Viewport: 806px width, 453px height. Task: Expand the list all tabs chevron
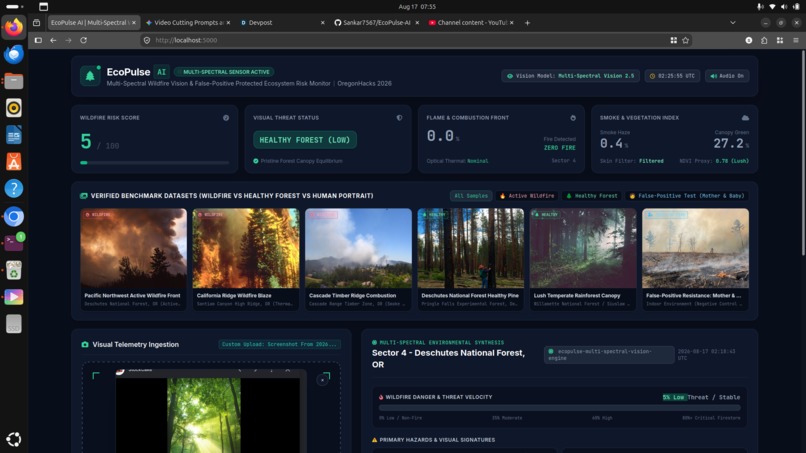click(x=733, y=23)
